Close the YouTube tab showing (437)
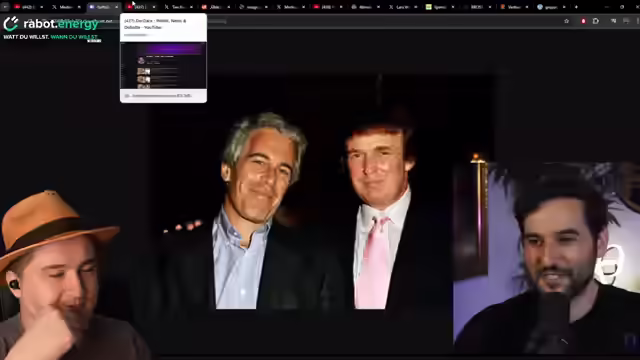 tap(154, 7)
